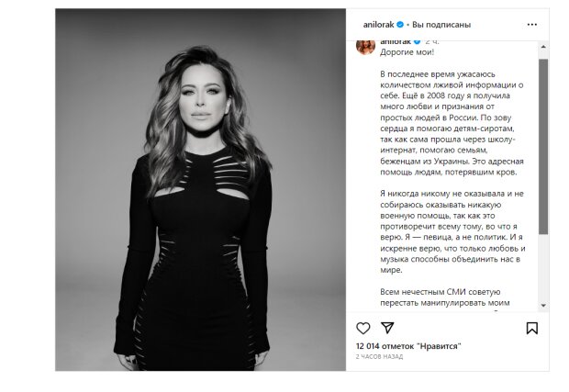
Task: Click the caption scrollbar thumb
Action: [543, 147]
